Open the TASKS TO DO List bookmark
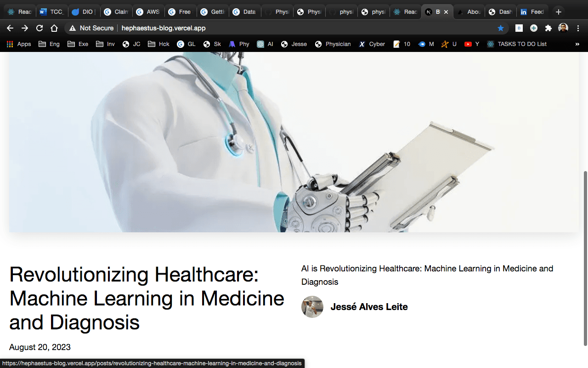This screenshot has height=368, width=588. click(x=517, y=44)
